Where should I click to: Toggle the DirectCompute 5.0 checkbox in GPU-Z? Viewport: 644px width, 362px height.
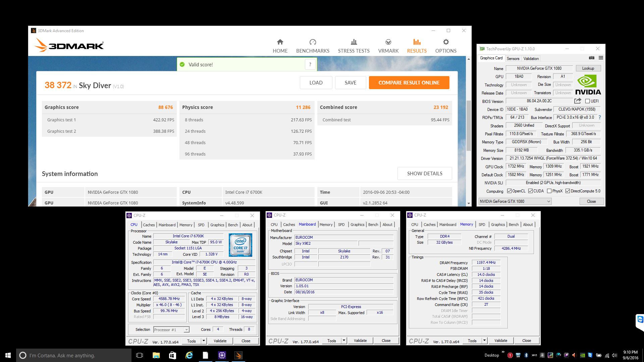[568, 191]
